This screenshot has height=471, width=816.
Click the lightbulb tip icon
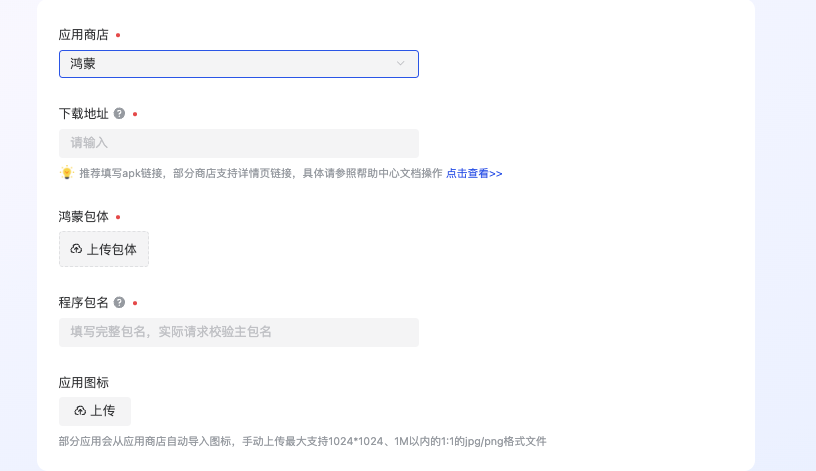(67, 173)
